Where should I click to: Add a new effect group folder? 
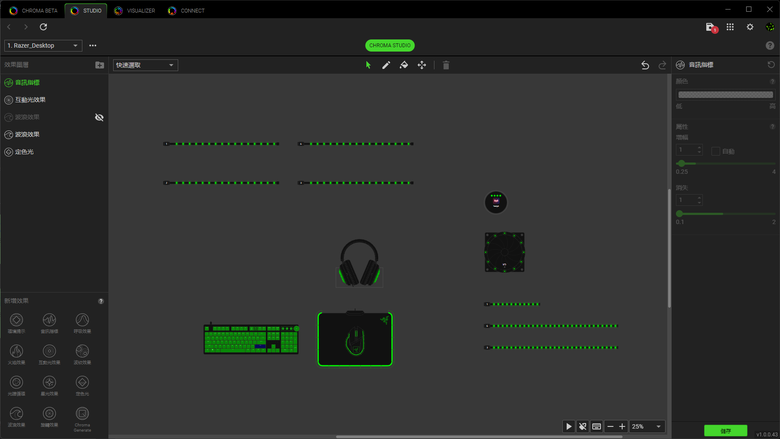tap(99, 65)
